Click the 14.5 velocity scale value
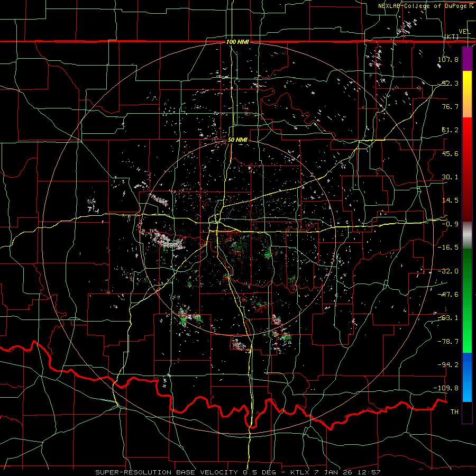 [x=450, y=200]
